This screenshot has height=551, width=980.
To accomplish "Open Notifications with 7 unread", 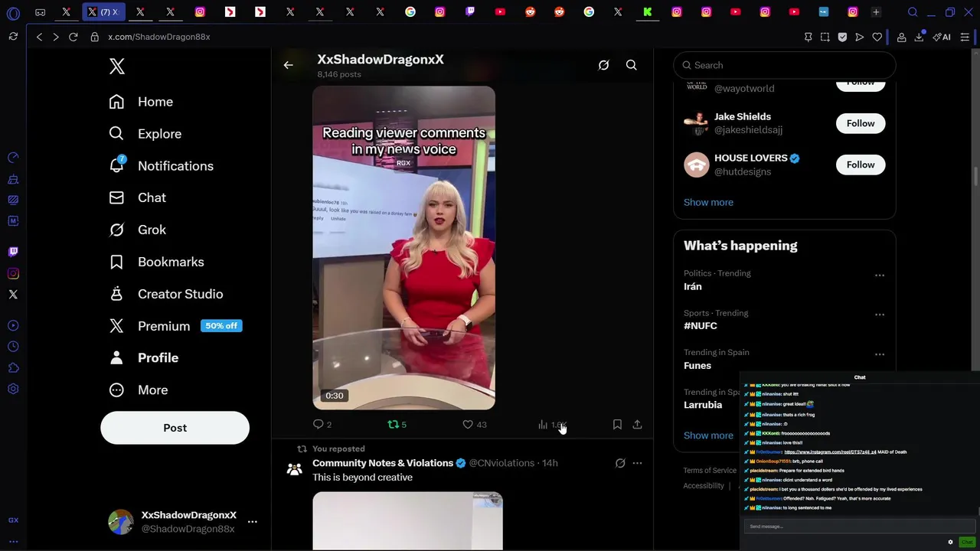I will pos(161,166).
